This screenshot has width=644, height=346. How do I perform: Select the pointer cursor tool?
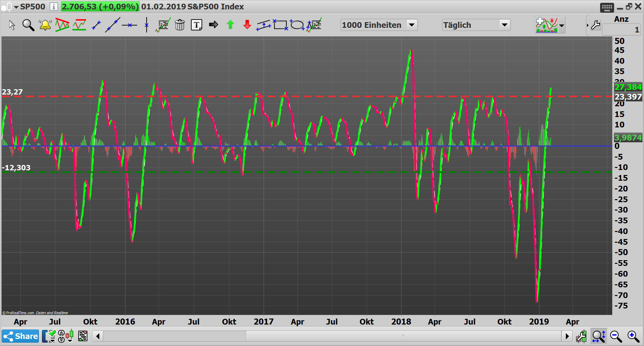click(12, 24)
